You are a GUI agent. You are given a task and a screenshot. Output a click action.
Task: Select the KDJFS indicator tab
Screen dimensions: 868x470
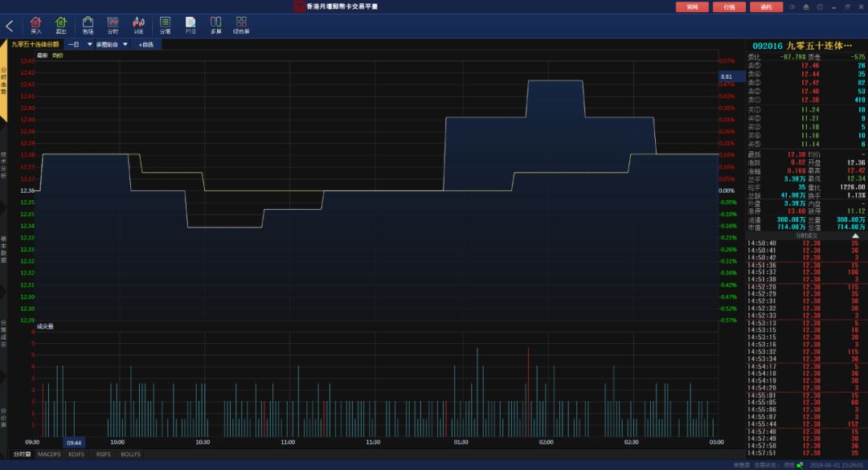coord(76,454)
